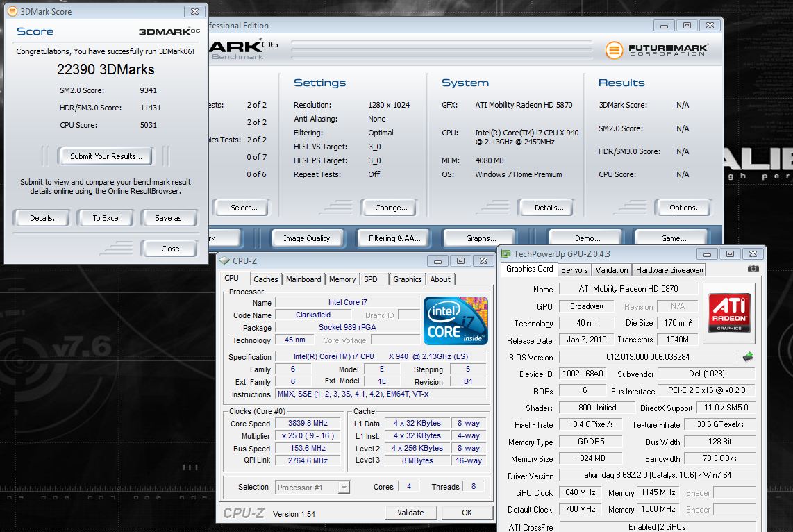
Task: Click the GPU-Z title bar icon
Action: coord(506,254)
